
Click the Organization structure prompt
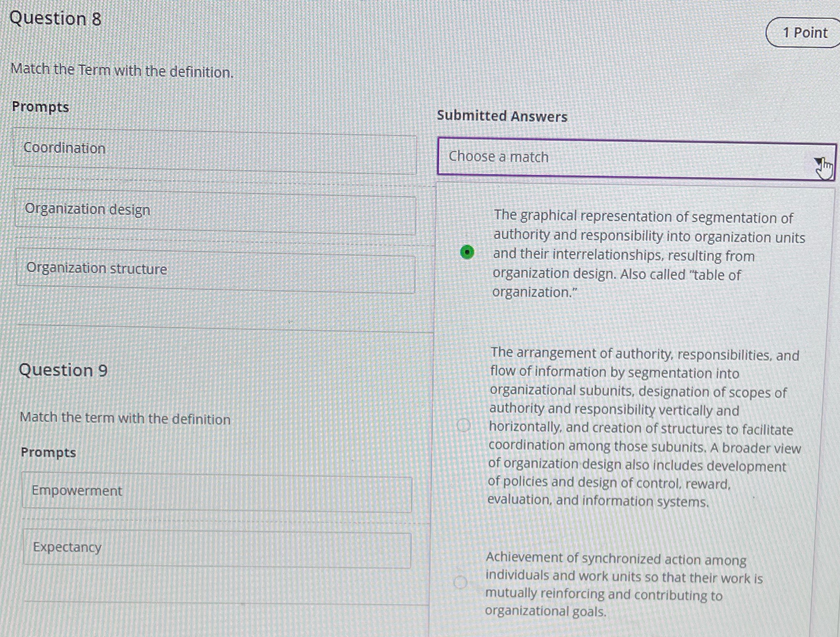(x=215, y=269)
